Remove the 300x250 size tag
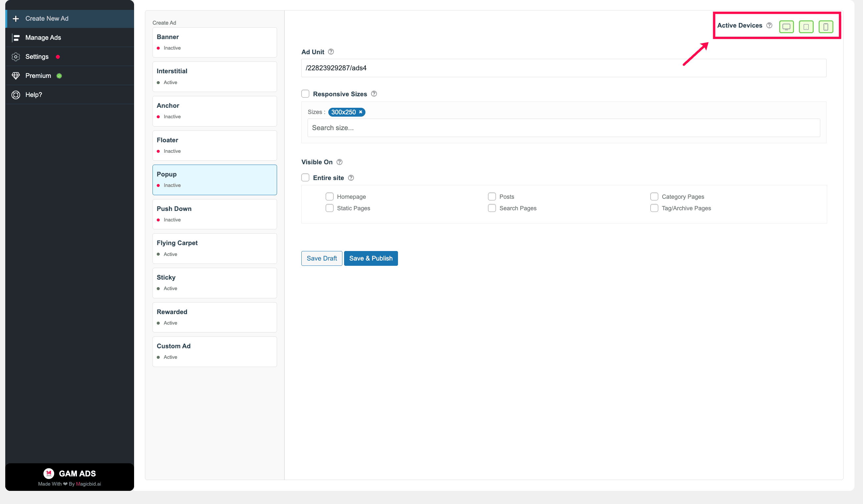 [361, 112]
